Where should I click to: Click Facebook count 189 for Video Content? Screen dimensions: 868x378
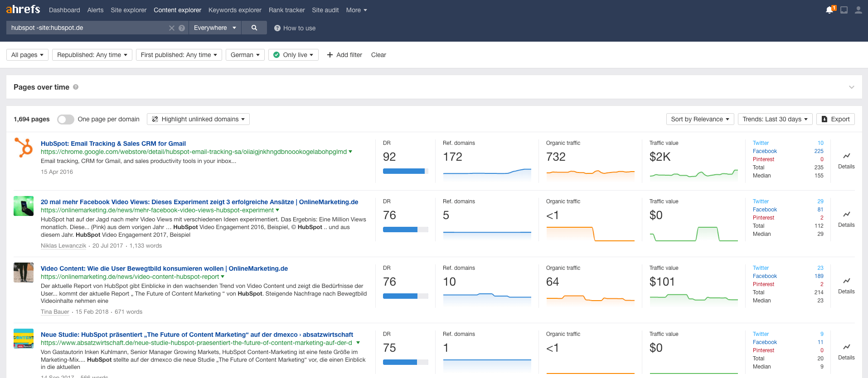click(x=819, y=276)
